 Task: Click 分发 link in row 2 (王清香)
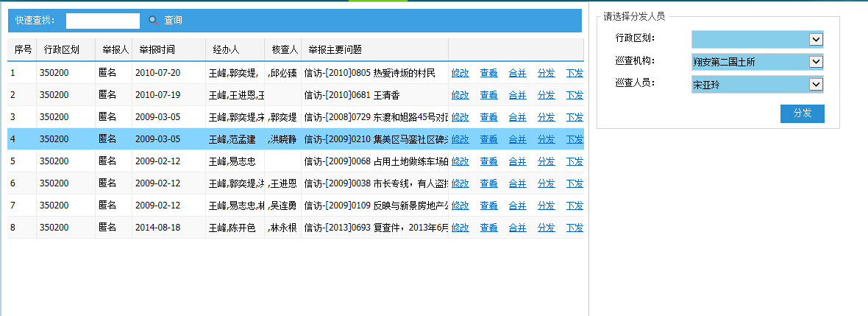(x=546, y=95)
